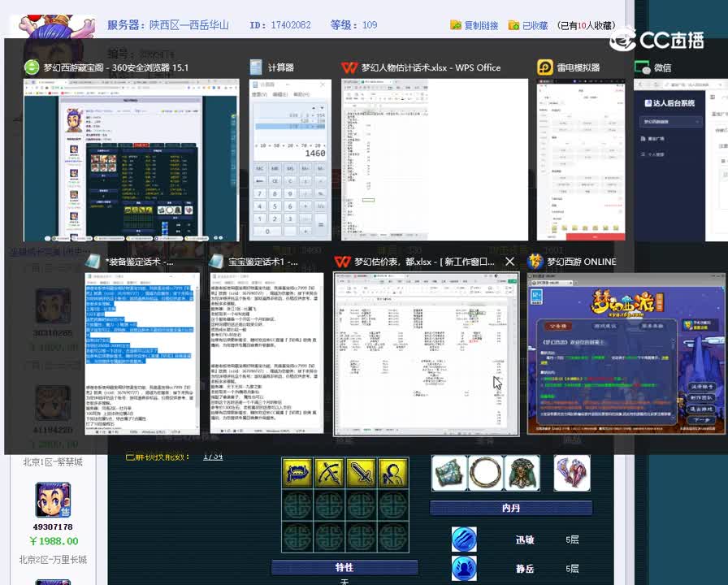
Task: Switch to the 微信 达人后台系统 window thumbnail
Action: 681,160
